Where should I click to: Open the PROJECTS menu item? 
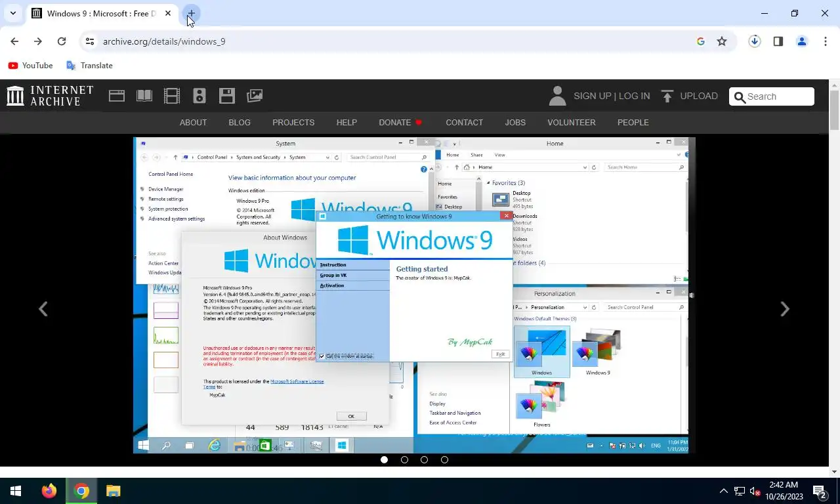[293, 123]
